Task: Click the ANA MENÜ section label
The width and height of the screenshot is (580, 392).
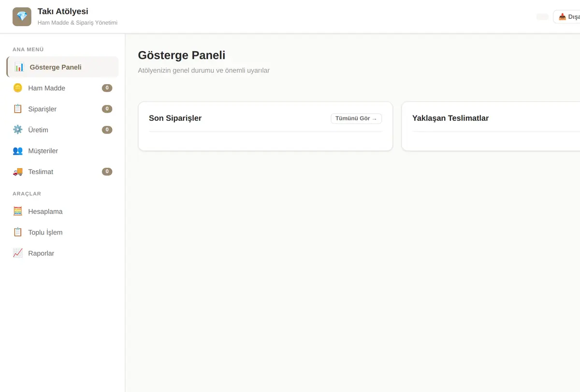Action: (28, 49)
